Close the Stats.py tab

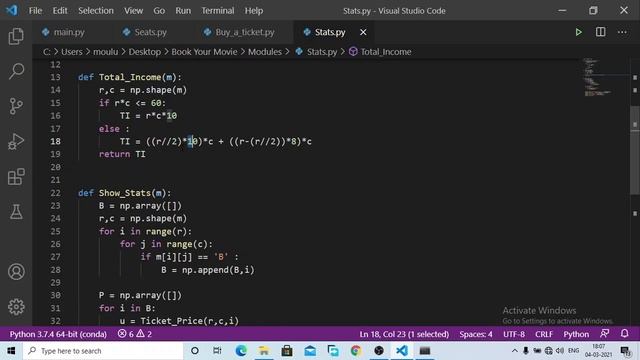tap(363, 32)
